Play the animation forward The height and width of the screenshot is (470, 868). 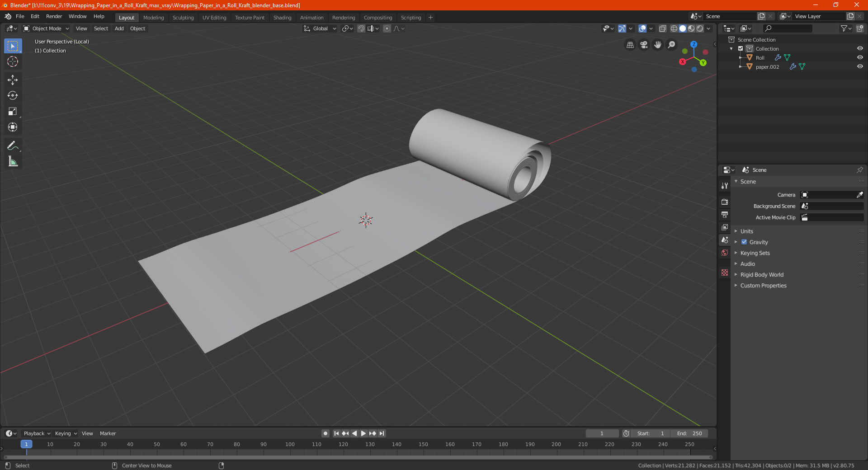tap(363, 433)
